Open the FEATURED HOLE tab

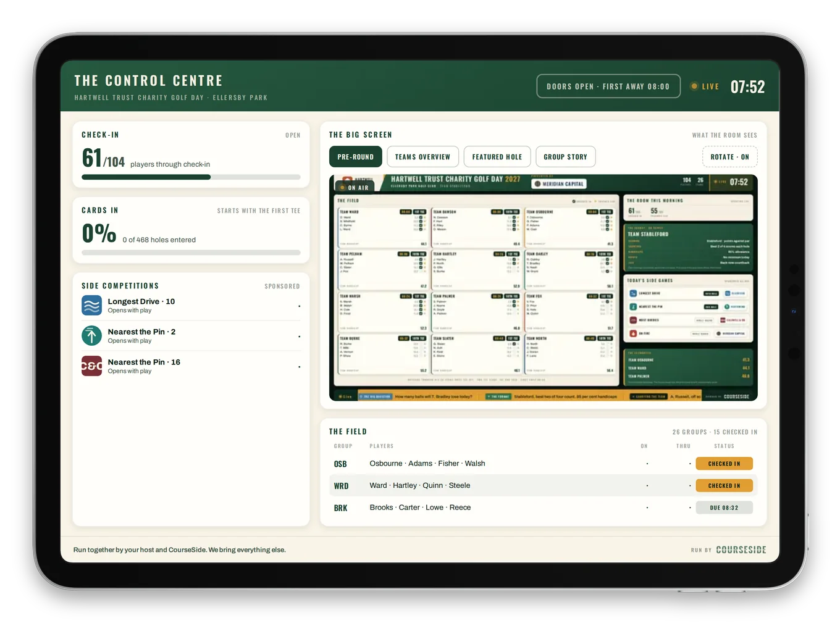[x=497, y=157]
